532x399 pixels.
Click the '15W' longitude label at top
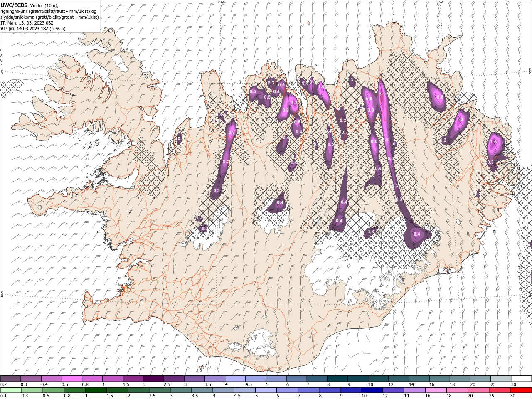(x=440, y=2)
